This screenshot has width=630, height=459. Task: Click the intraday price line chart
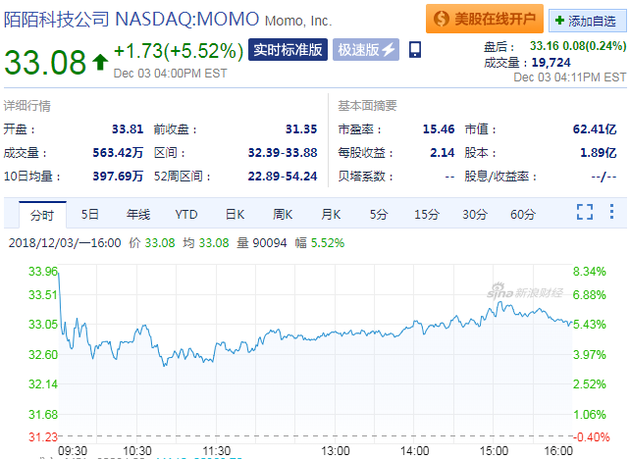tap(315, 354)
